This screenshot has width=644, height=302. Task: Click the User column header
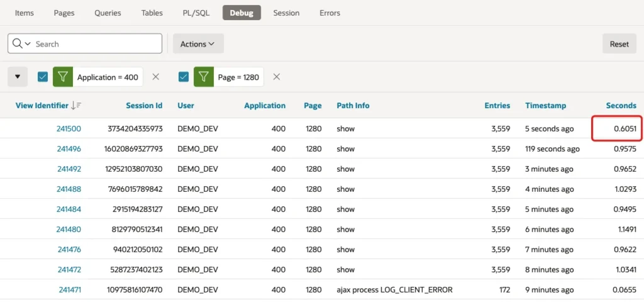click(186, 106)
